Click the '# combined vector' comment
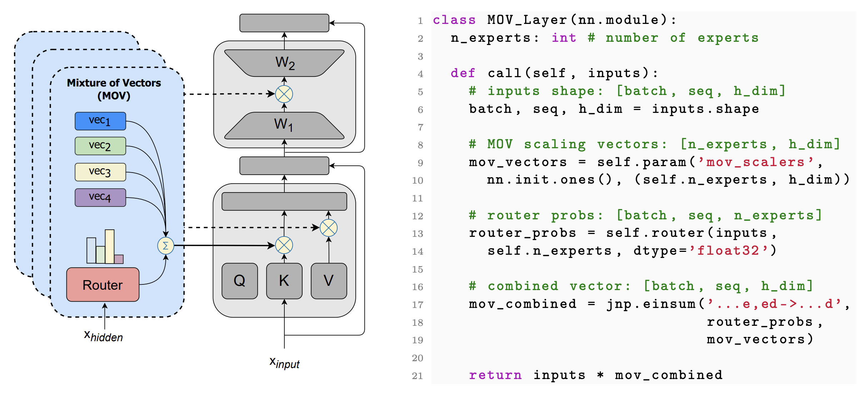868x393 pixels. 641,286
